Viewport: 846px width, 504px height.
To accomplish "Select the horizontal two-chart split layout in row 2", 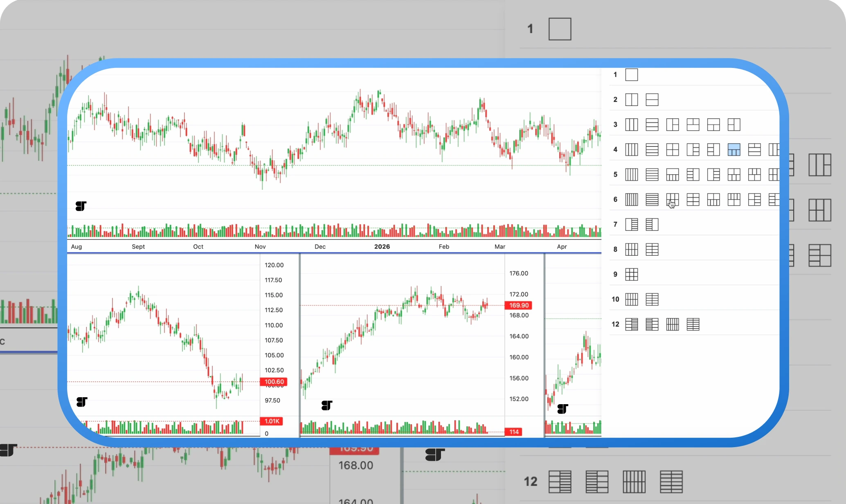I will click(x=652, y=100).
